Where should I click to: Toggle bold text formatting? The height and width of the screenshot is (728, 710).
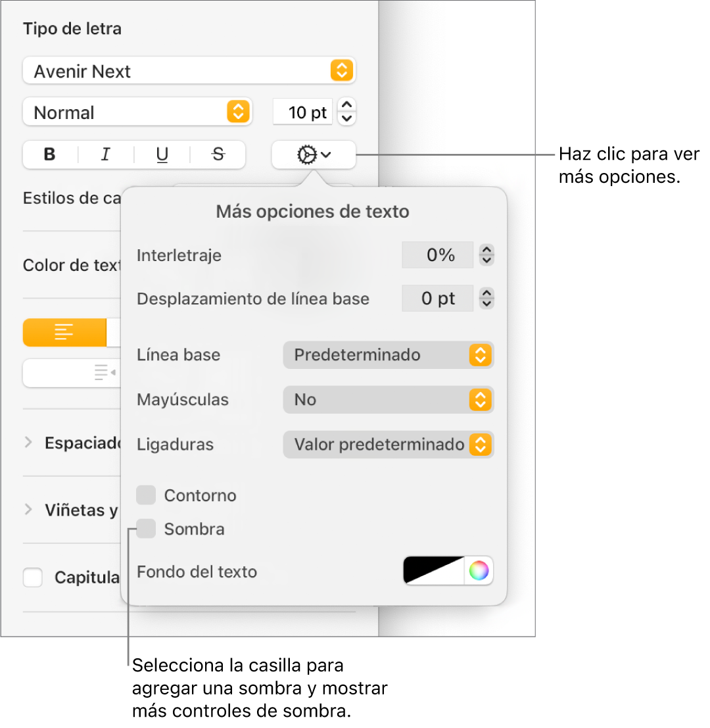point(50,155)
